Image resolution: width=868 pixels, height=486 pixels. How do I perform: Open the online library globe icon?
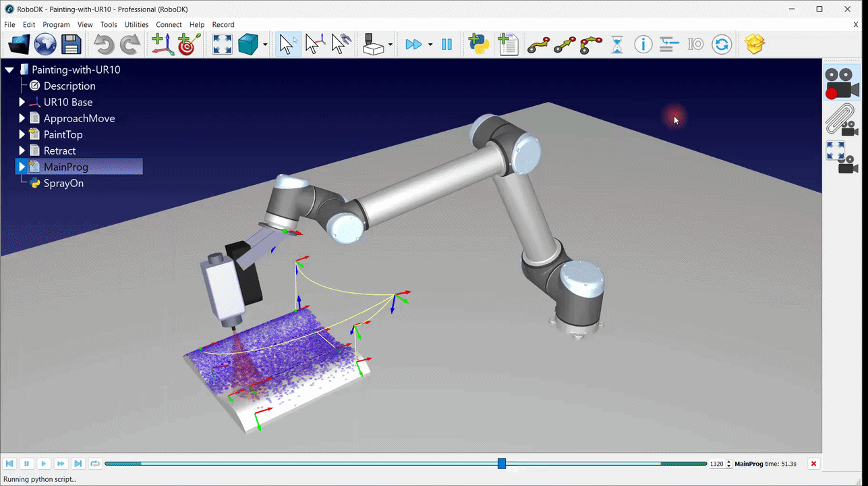pyautogui.click(x=45, y=45)
